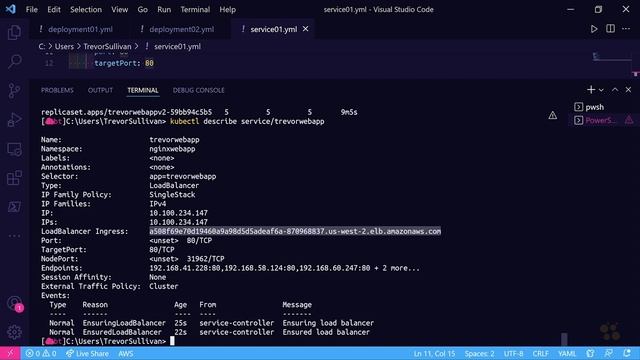Open Run and Debug view
The height and width of the screenshot is (360, 640).
(x=14, y=120)
